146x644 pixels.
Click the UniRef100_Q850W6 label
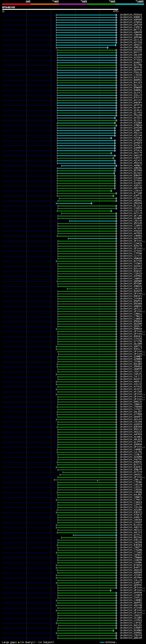(131, 37)
